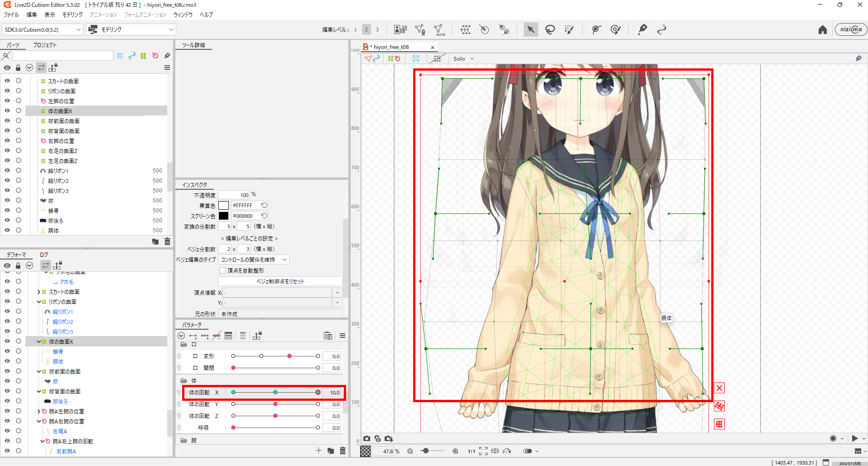The image size is (868, 466).
Task: Delete selected part with trash icon
Action: tap(167, 241)
